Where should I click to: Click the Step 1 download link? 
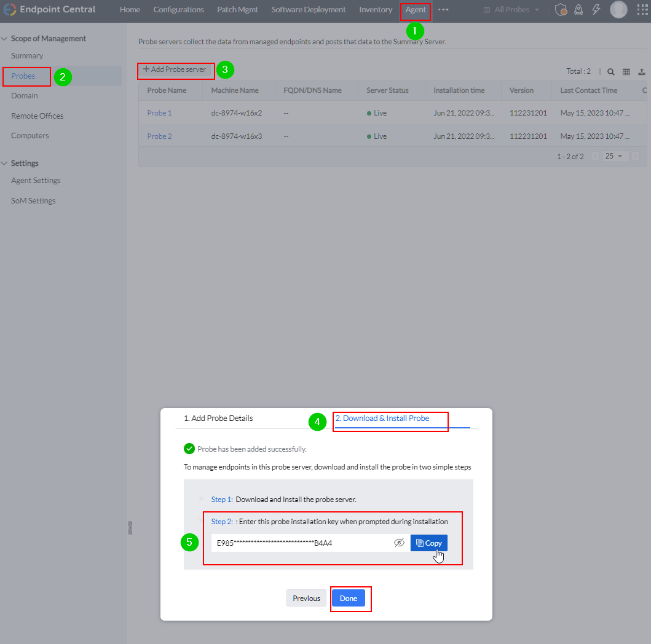222,500
